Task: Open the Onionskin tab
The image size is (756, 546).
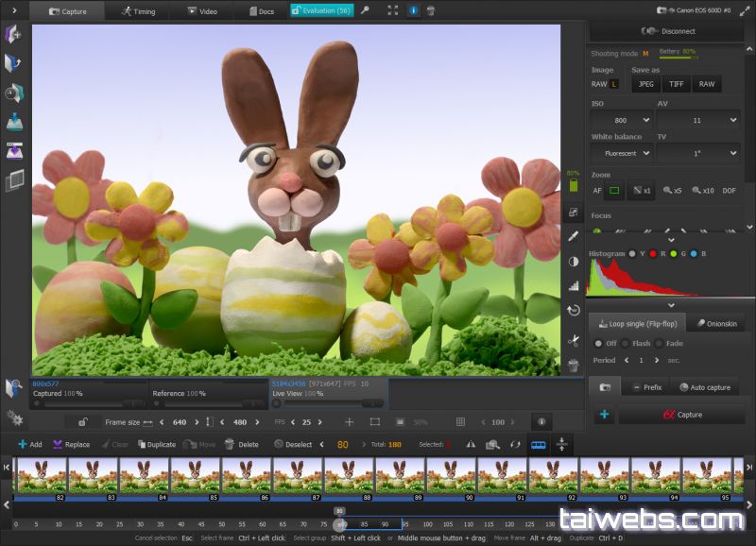Action: [x=716, y=323]
